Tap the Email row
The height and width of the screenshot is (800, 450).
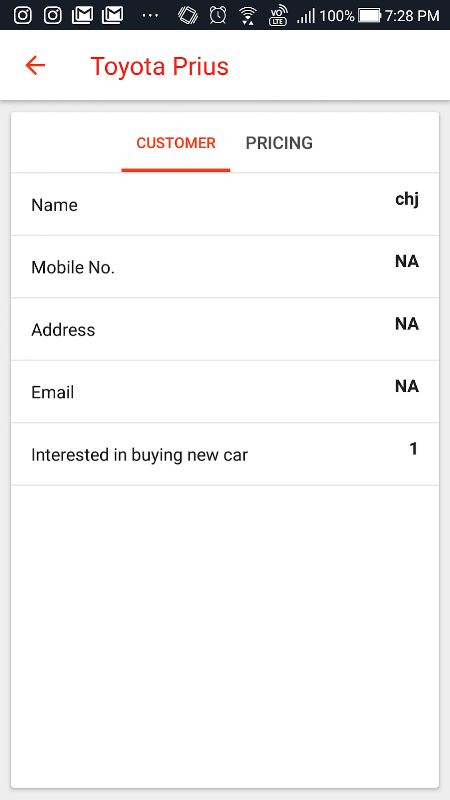click(225, 392)
